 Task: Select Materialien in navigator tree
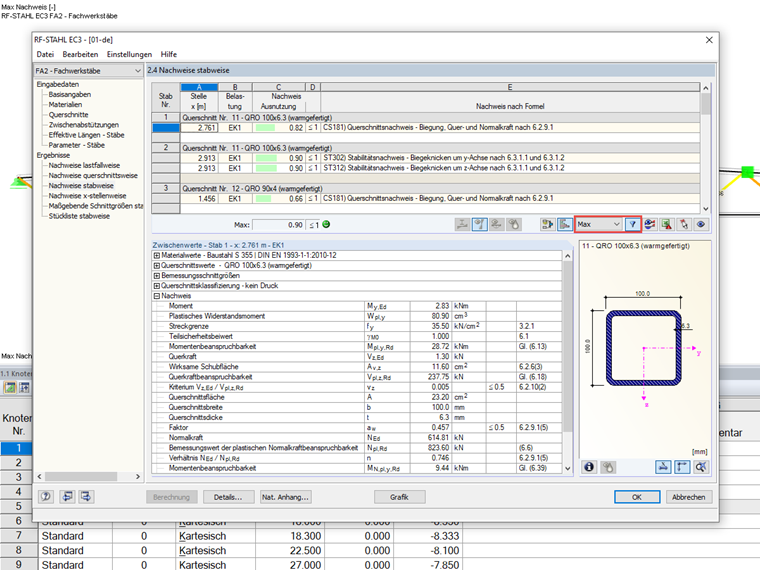[x=65, y=105]
